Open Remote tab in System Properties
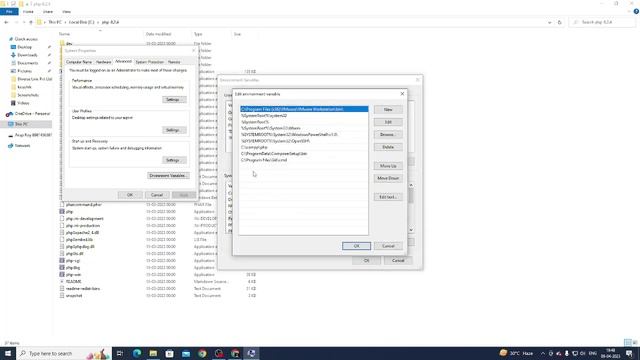Screen dimensions: 640x360 coord(174,62)
